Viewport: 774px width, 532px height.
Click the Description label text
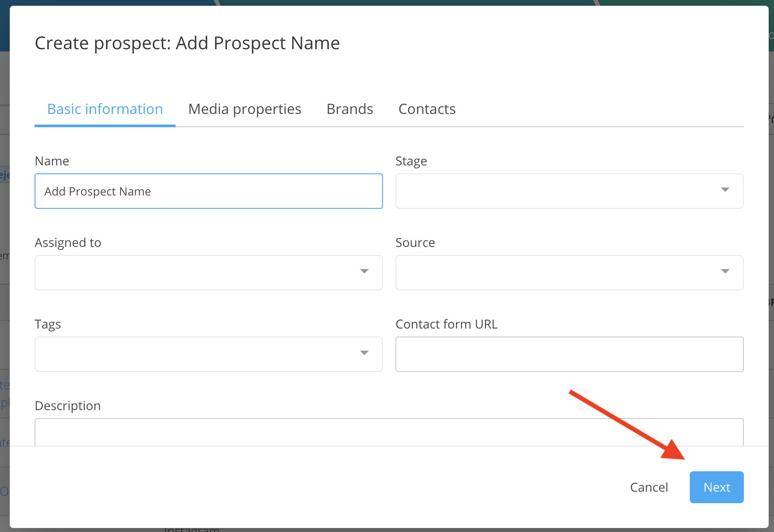click(x=68, y=406)
